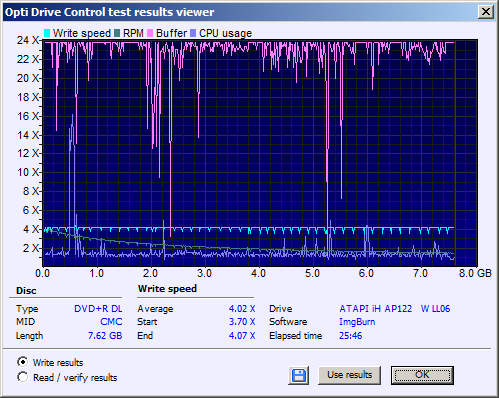499x398 pixels.
Task: Click the start speed value 3.70 X
Action: [x=242, y=322]
